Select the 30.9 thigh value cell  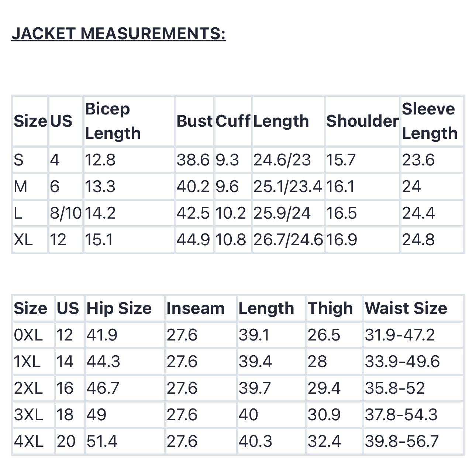(x=324, y=415)
